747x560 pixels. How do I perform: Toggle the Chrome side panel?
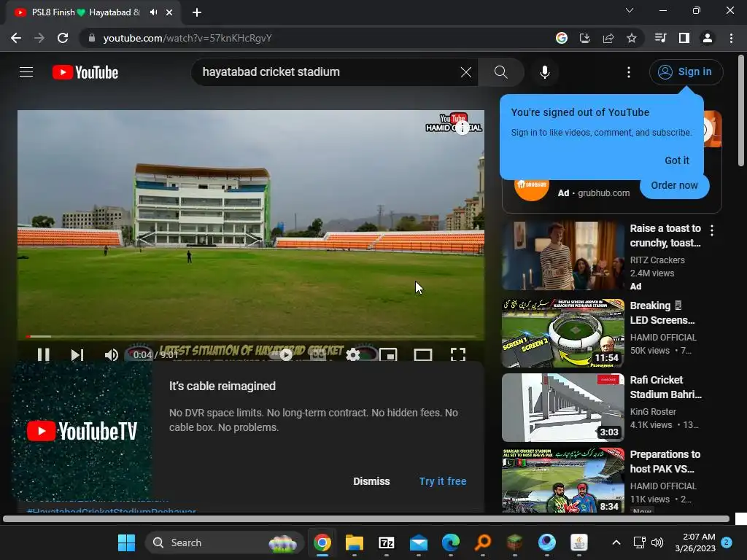684,38
